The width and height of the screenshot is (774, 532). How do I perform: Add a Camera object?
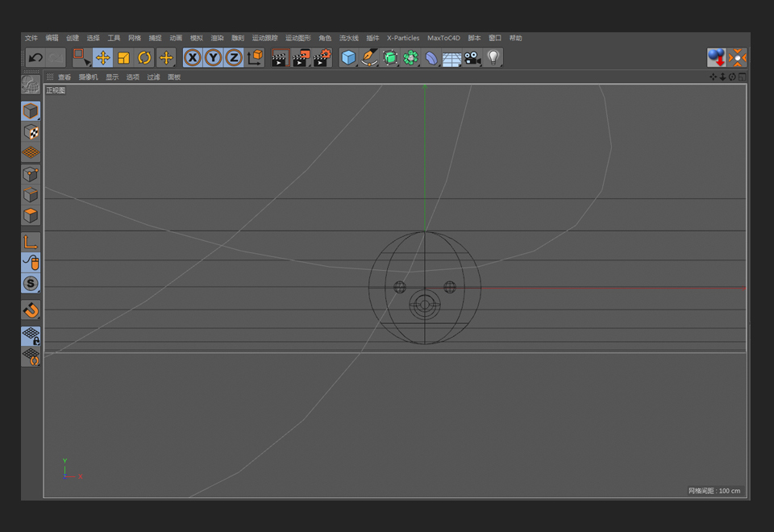click(x=472, y=58)
